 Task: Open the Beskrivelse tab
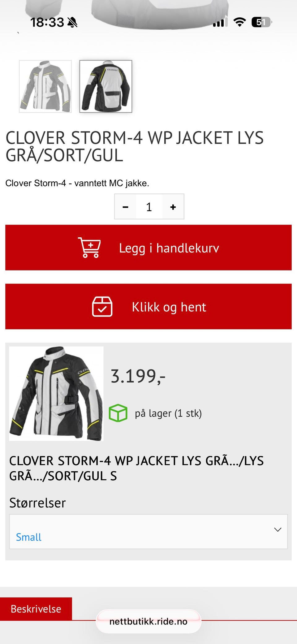coord(36,609)
